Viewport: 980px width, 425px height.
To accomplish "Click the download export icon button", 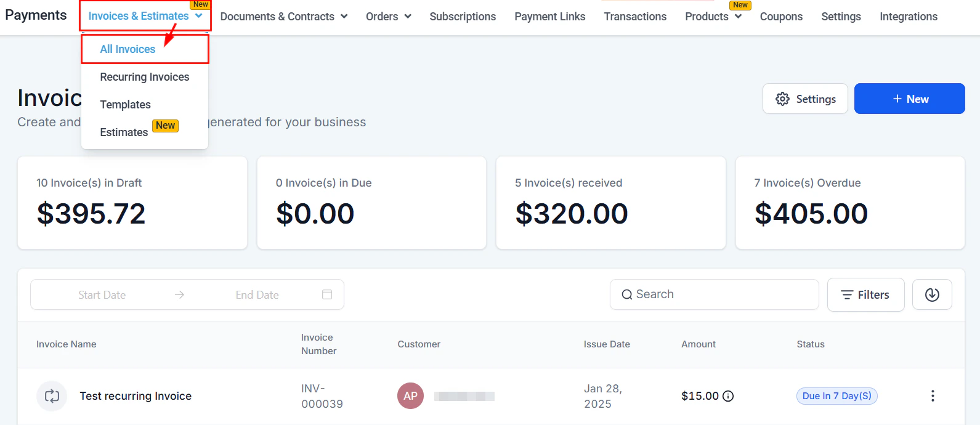I will (x=932, y=295).
